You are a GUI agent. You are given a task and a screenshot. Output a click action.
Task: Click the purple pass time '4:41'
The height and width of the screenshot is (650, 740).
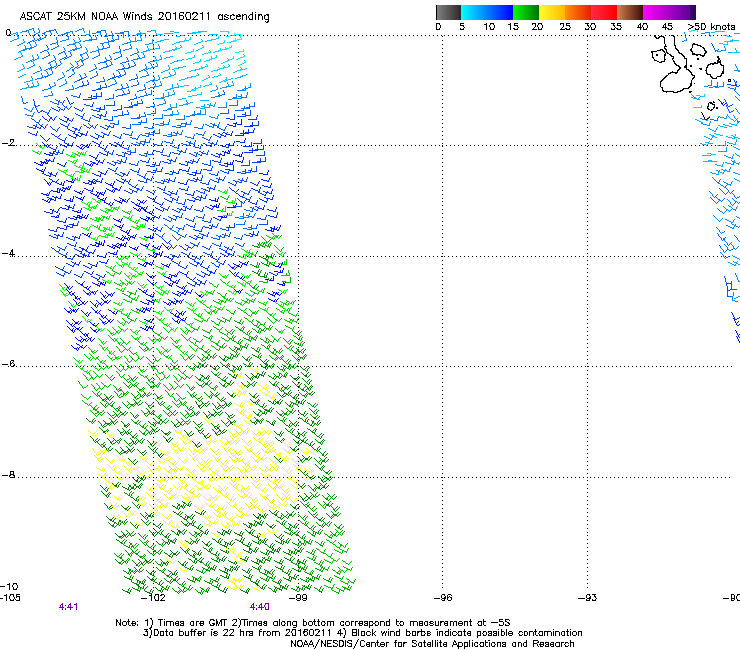tap(68, 607)
